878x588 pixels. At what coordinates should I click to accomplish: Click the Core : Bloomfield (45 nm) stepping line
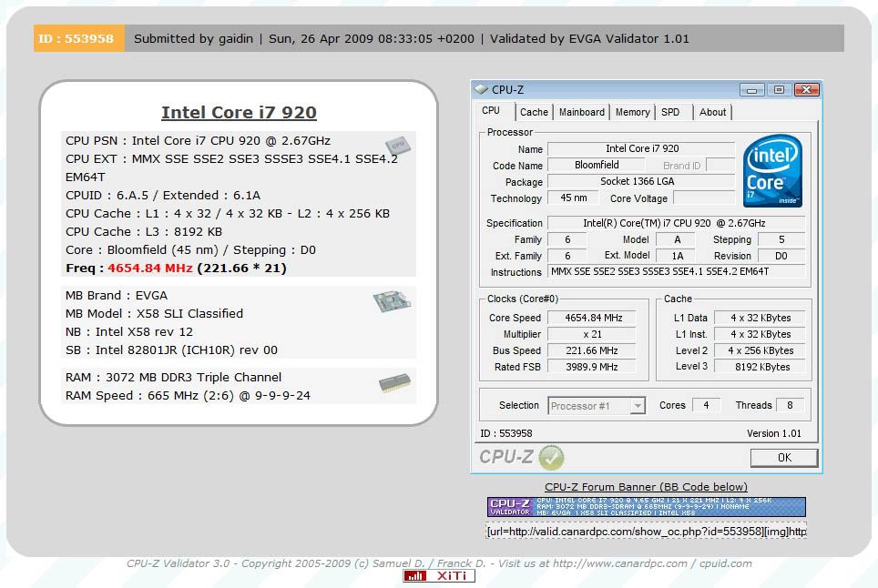coord(191,250)
